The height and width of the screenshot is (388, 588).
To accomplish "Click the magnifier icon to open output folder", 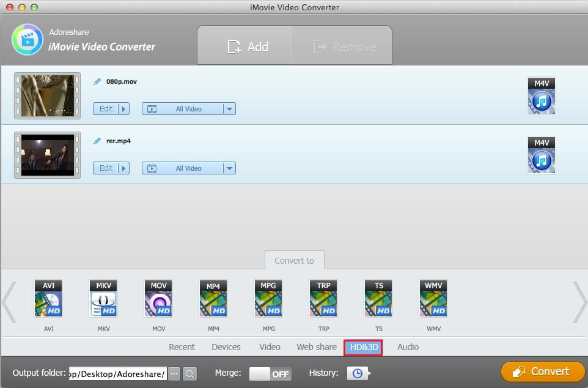I will click(x=190, y=373).
